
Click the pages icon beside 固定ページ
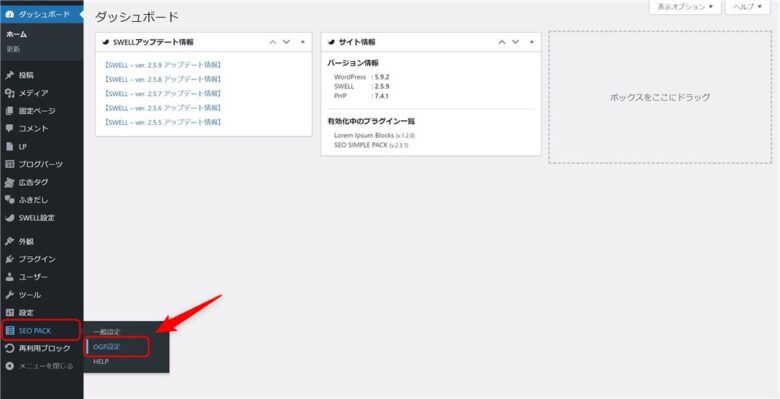point(9,111)
